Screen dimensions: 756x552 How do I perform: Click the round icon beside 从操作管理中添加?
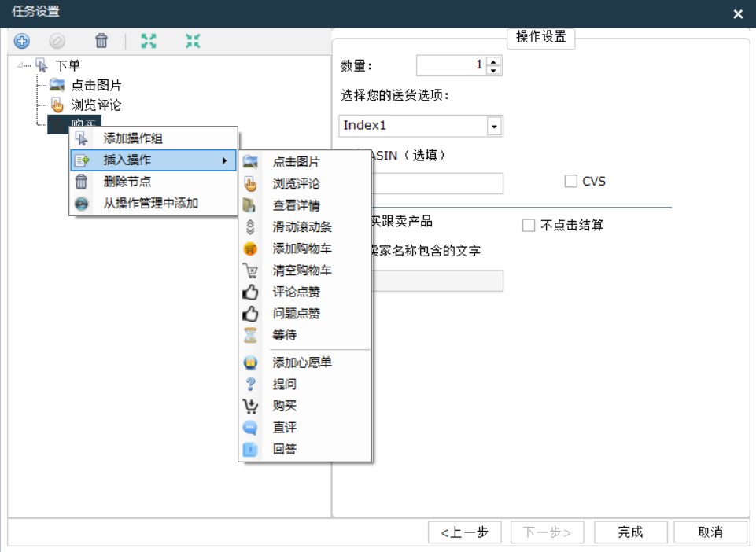[82, 204]
